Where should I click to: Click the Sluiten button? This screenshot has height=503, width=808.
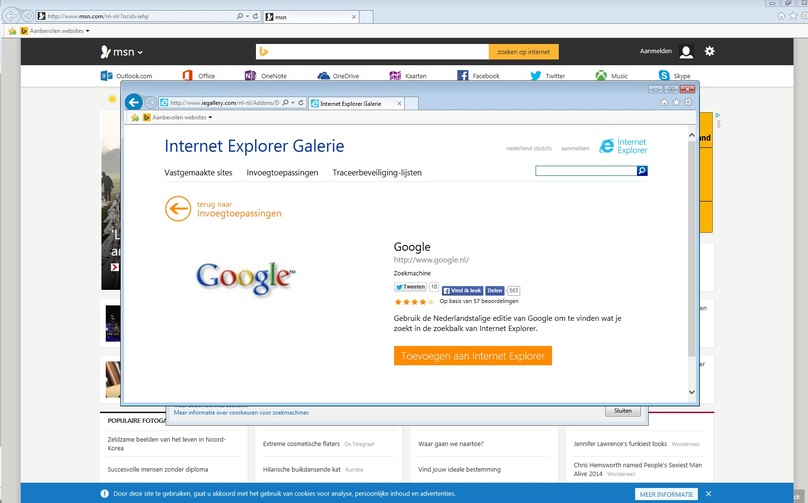[622, 411]
